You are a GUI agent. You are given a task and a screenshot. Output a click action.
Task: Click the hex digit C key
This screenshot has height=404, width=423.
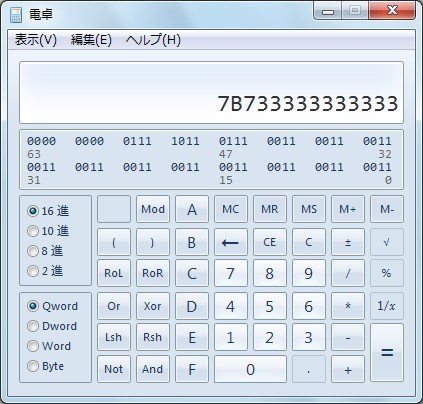(x=192, y=273)
